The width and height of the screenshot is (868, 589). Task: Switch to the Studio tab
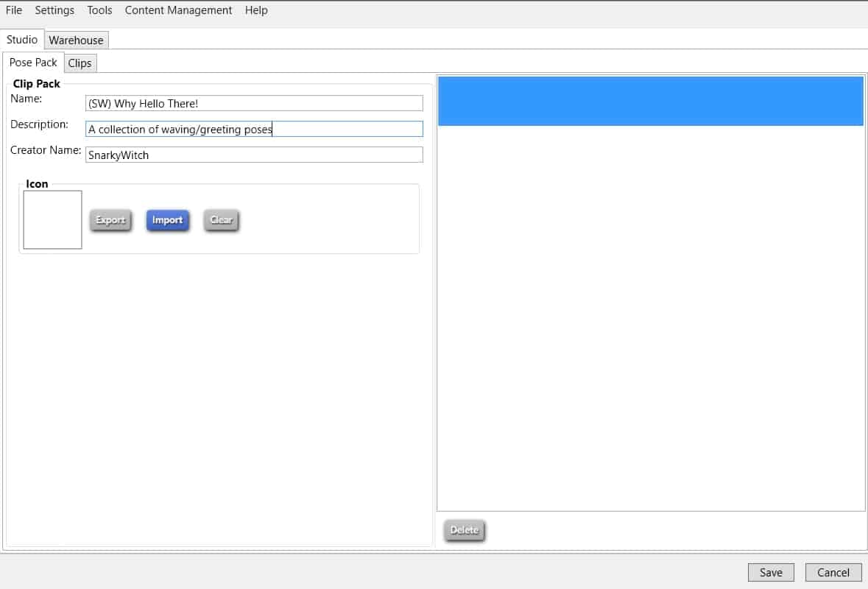pyautogui.click(x=22, y=39)
